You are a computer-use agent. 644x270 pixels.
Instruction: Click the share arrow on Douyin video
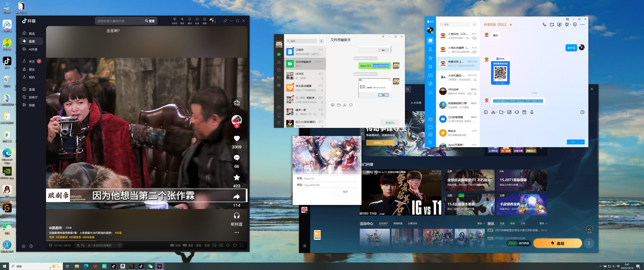[236, 197]
